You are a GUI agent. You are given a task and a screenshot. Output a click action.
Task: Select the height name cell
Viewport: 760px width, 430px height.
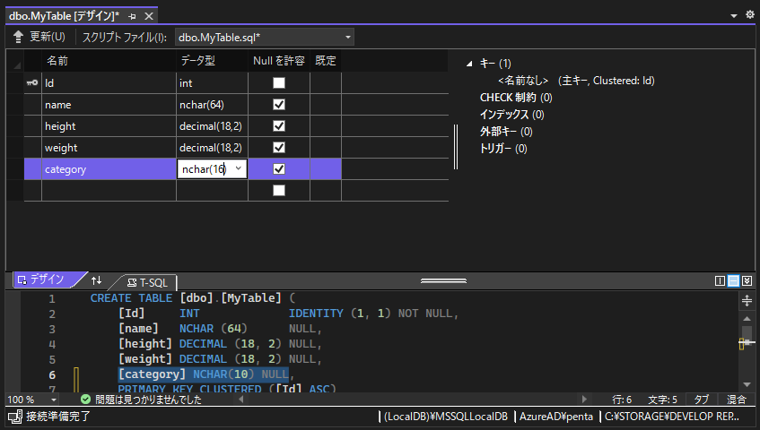(x=109, y=126)
